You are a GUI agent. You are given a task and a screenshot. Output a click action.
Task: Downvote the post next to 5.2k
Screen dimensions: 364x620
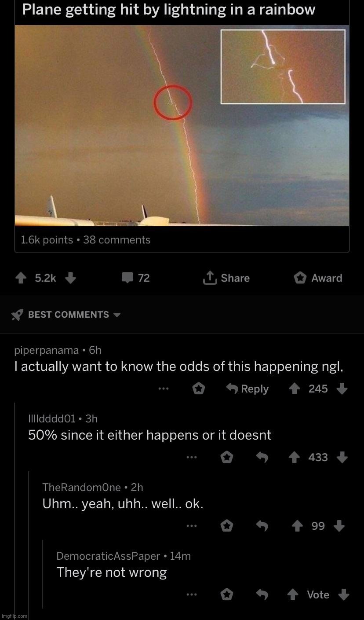[70, 278]
